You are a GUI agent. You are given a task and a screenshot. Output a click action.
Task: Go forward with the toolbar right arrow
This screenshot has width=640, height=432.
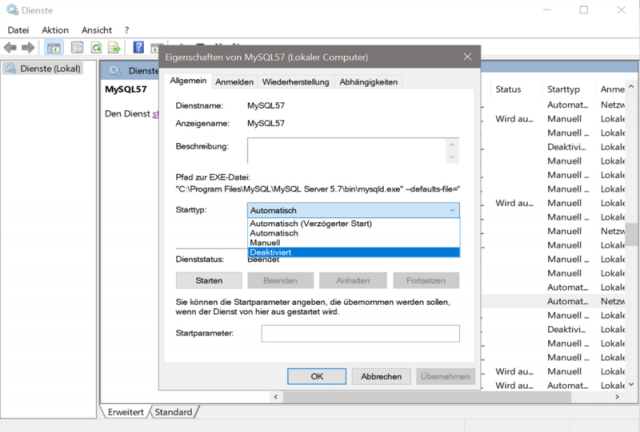pyautogui.click(x=28, y=48)
